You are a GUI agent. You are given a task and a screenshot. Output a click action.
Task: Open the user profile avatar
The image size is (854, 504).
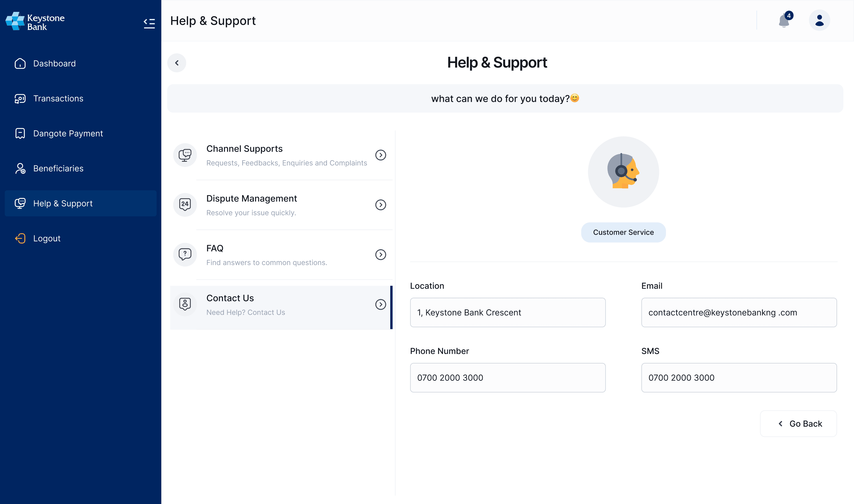[819, 20]
